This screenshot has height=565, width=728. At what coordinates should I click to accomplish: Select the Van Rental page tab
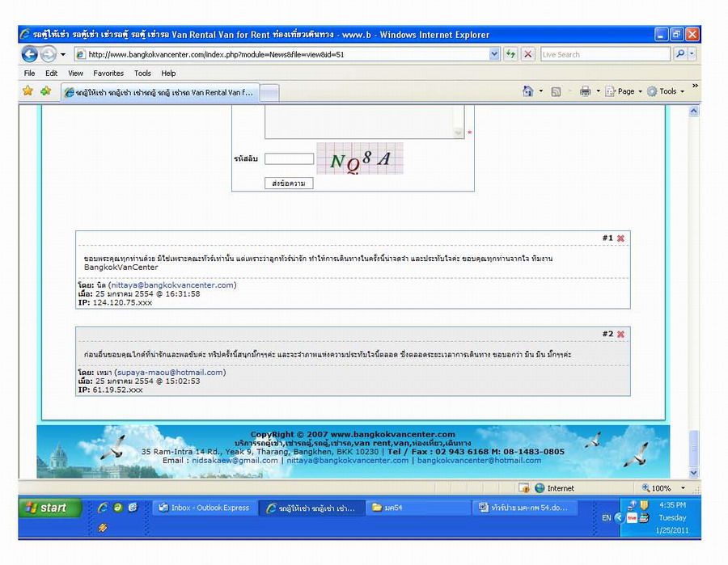161,92
